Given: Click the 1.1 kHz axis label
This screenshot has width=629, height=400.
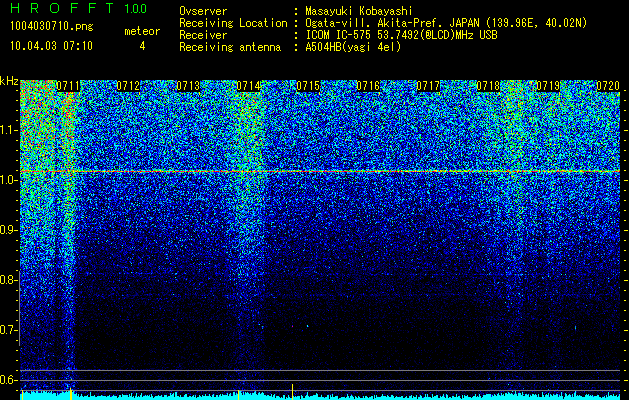Looking at the screenshot, I should [x=8, y=130].
